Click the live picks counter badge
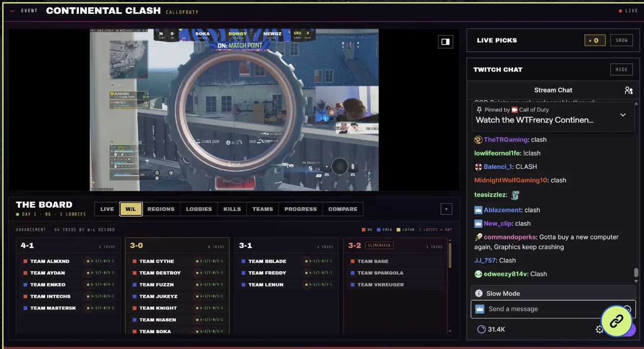Image resolution: width=644 pixels, height=349 pixels. (595, 40)
